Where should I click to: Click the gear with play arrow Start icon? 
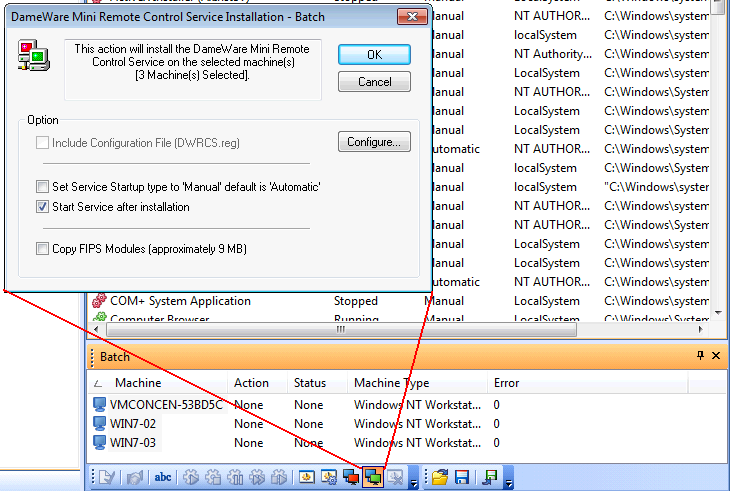pos(191,477)
